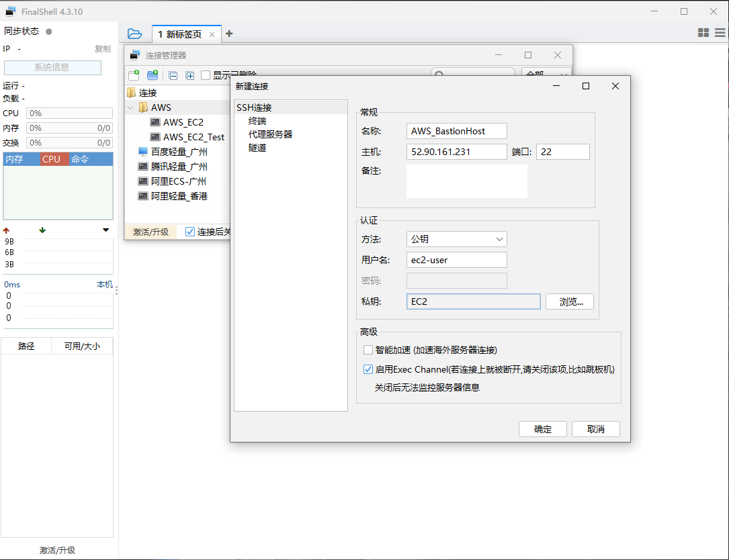Switch to grid layout view icon

pyautogui.click(x=703, y=32)
